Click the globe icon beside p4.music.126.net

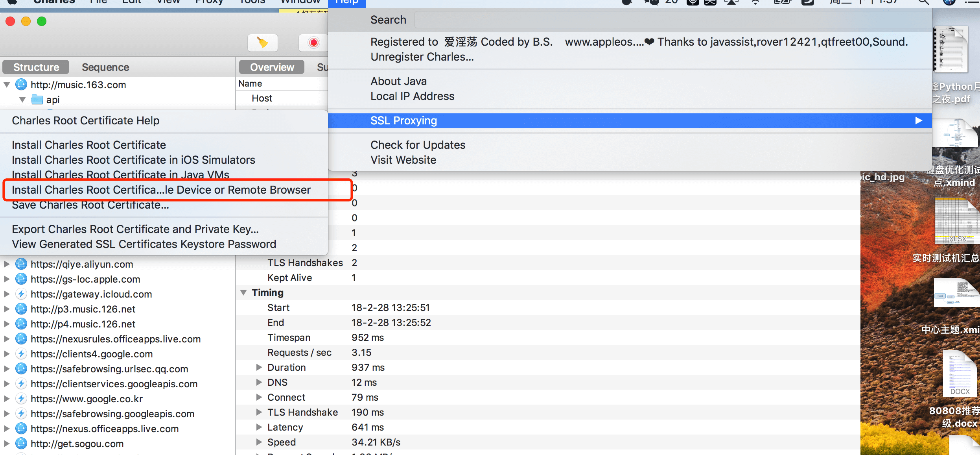click(21, 324)
